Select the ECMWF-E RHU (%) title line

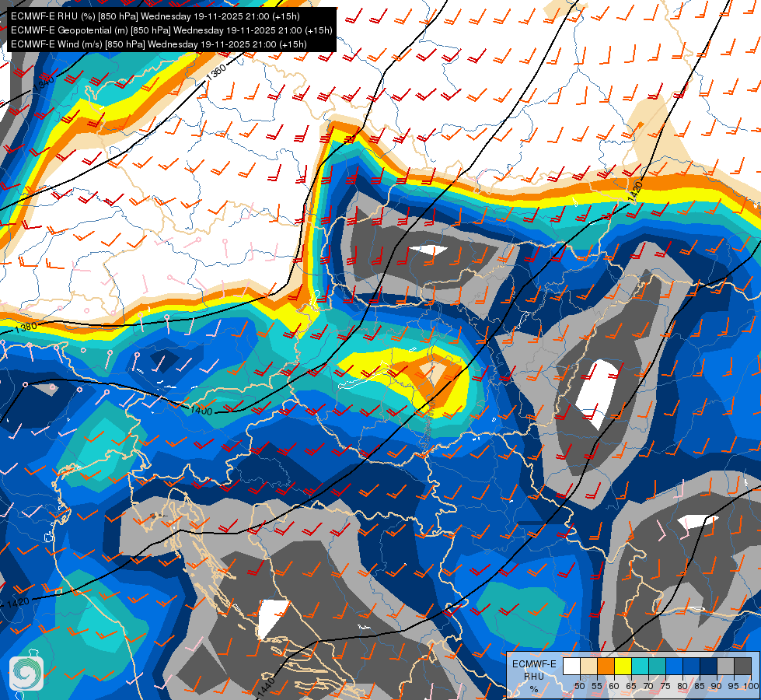pyautogui.click(x=155, y=16)
